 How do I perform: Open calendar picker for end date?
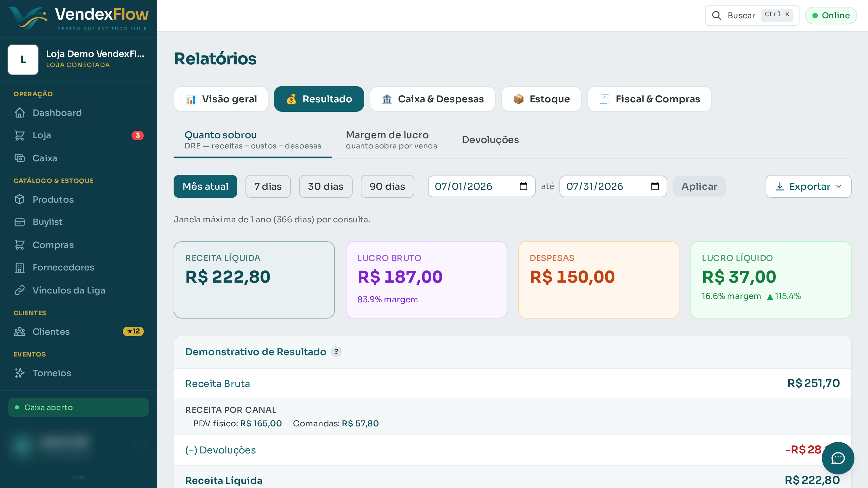(x=655, y=186)
